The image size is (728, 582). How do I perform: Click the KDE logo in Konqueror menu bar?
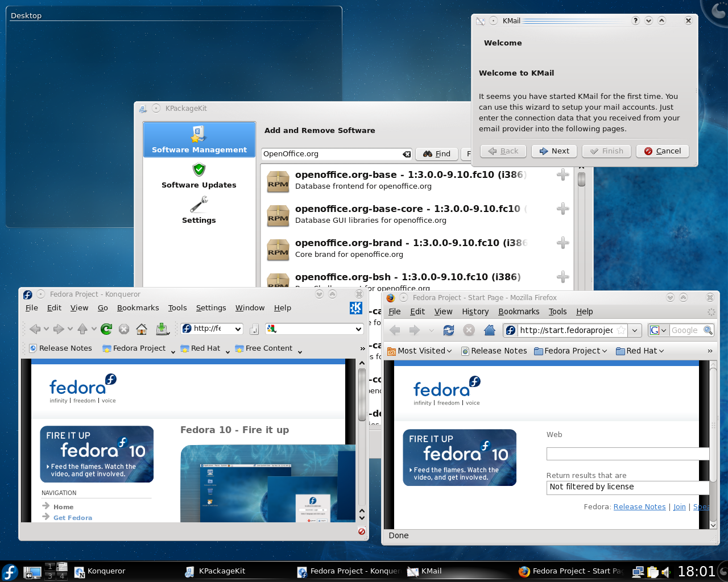[x=356, y=307]
